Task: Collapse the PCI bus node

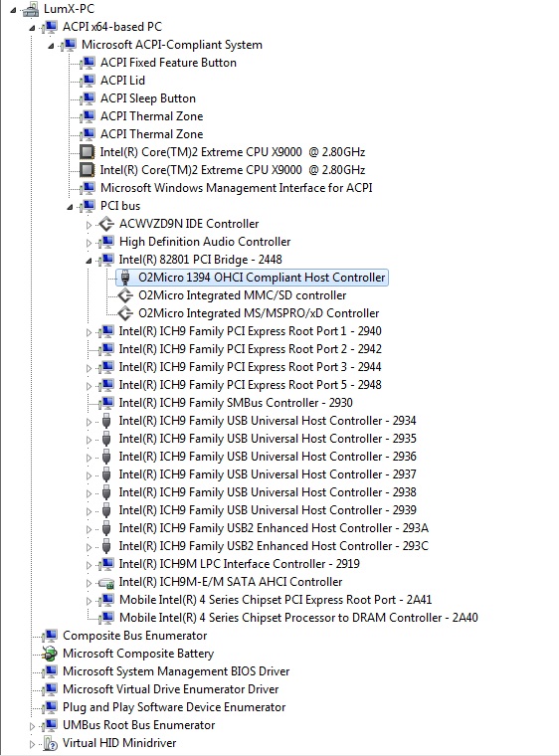Action: click(x=70, y=207)
